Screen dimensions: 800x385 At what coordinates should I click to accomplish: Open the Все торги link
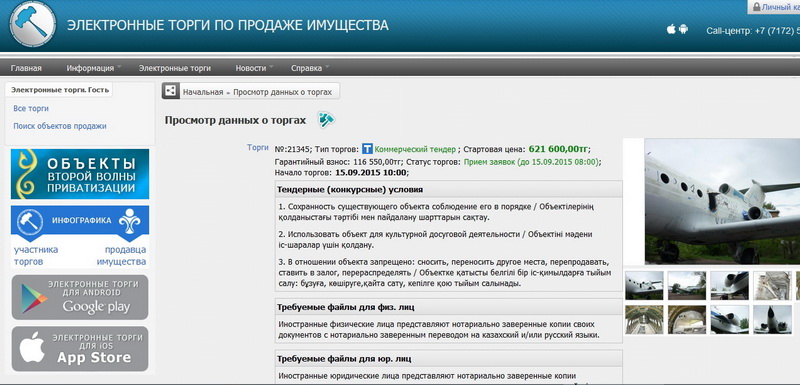pos(31,109)
